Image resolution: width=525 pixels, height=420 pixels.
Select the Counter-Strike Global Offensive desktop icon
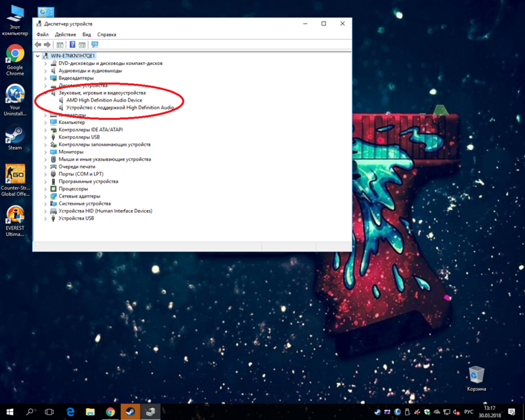coord(15,180)
